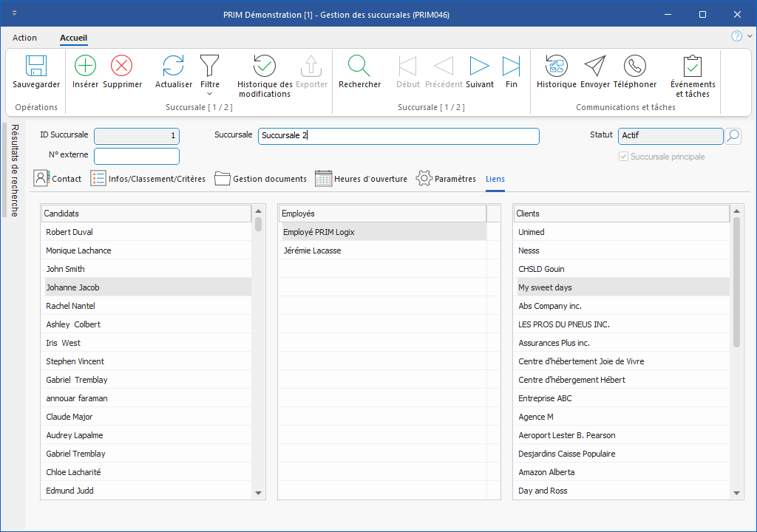This screenshot has width=757, height=532.
Task: Collapse the ribbon with the chevron arrow
Action: [x=750, y=36]
